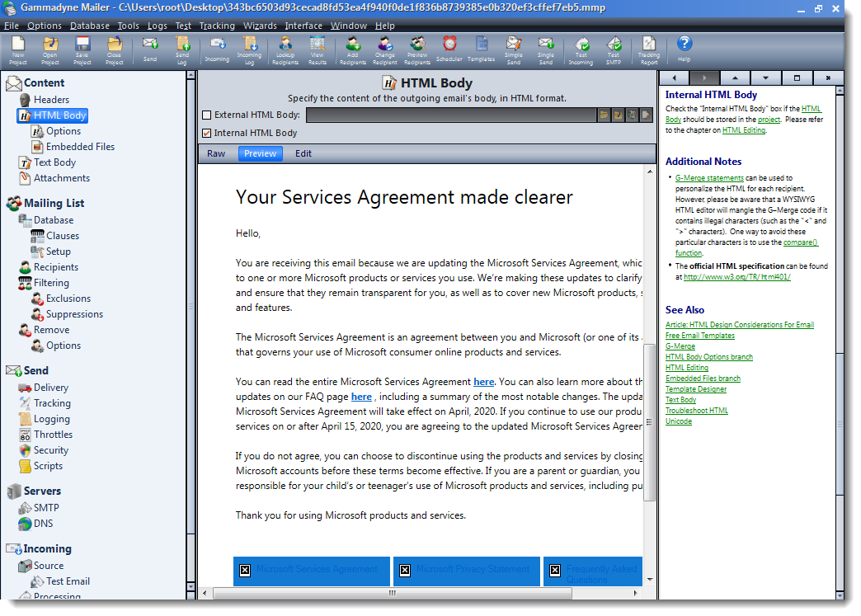This screenshot has height=616, width=861.
Task: Click the help panel up arrow button
Action: (736, 78)
